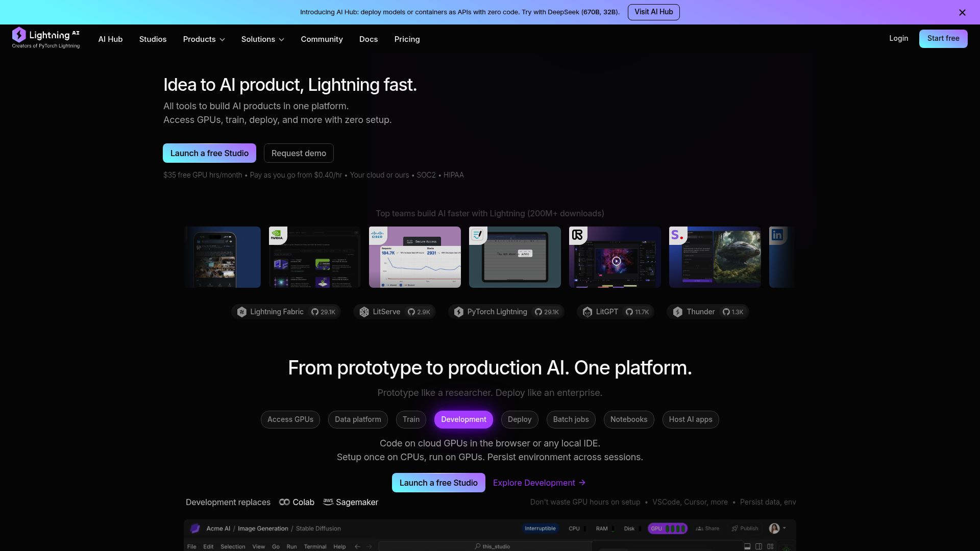980x551 pixels.
Task: Click the user avatar in the studio header
Action: (775, 529)
